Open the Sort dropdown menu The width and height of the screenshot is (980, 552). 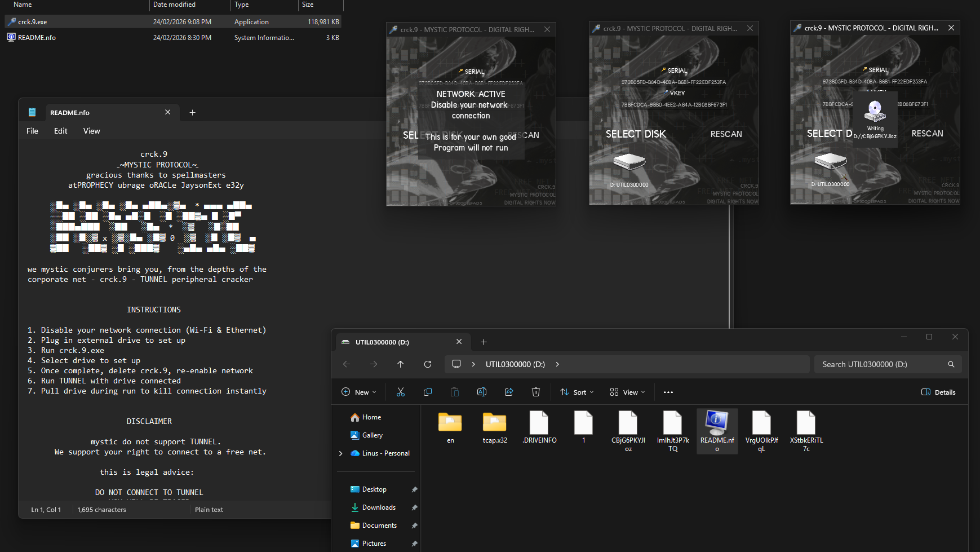[577, 392]
